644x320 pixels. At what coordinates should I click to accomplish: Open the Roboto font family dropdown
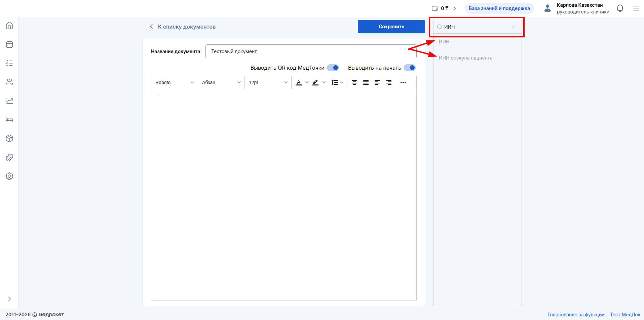(174, 82)
